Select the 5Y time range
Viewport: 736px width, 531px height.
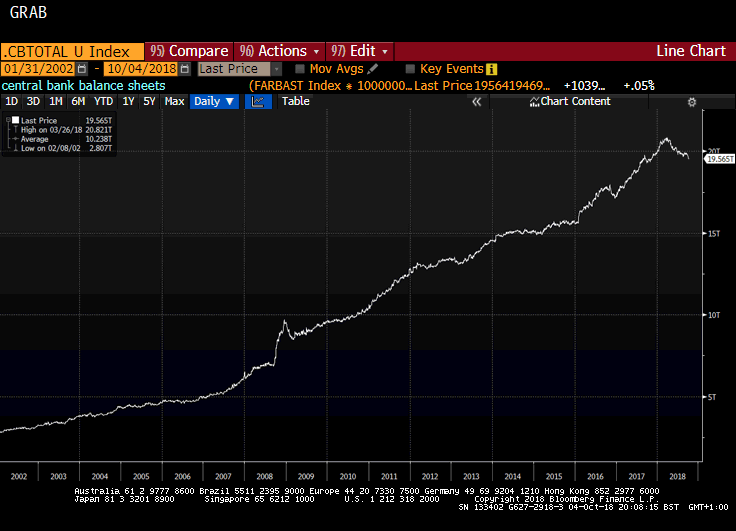click(149, 101)
